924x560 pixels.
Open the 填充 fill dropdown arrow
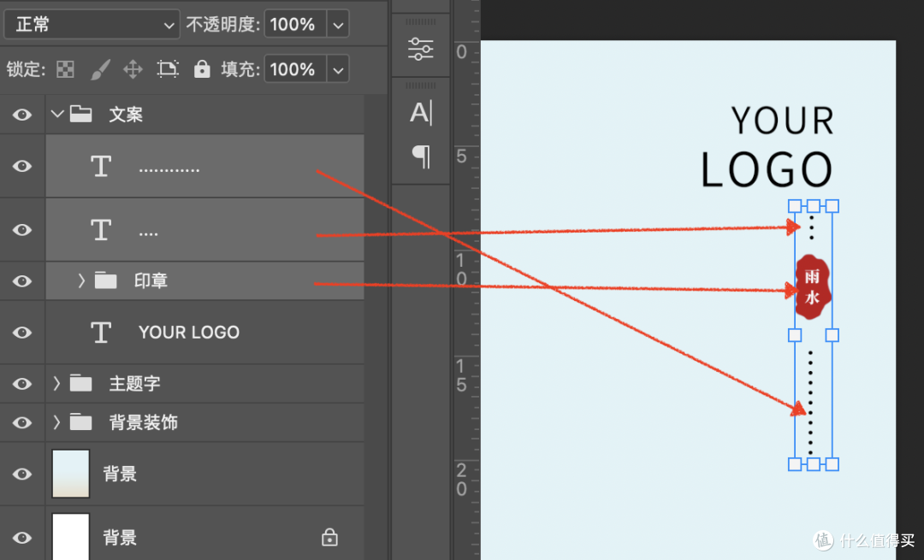click(338, 69)
